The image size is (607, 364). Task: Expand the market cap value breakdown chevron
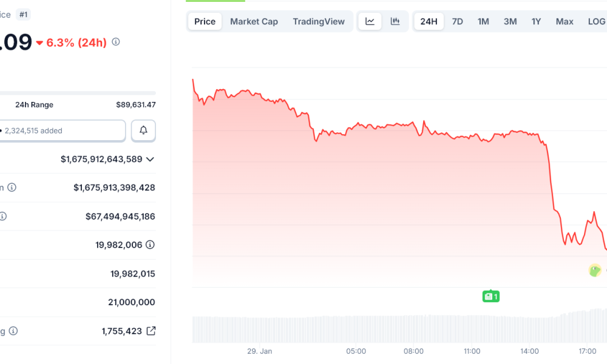point(149,159)
